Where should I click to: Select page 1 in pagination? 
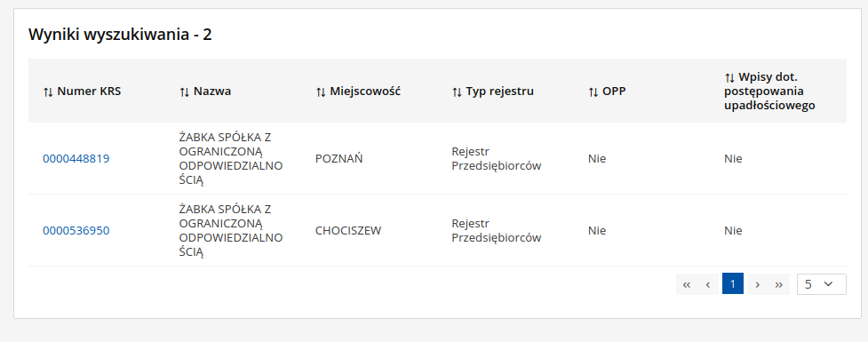coord(733,284)
